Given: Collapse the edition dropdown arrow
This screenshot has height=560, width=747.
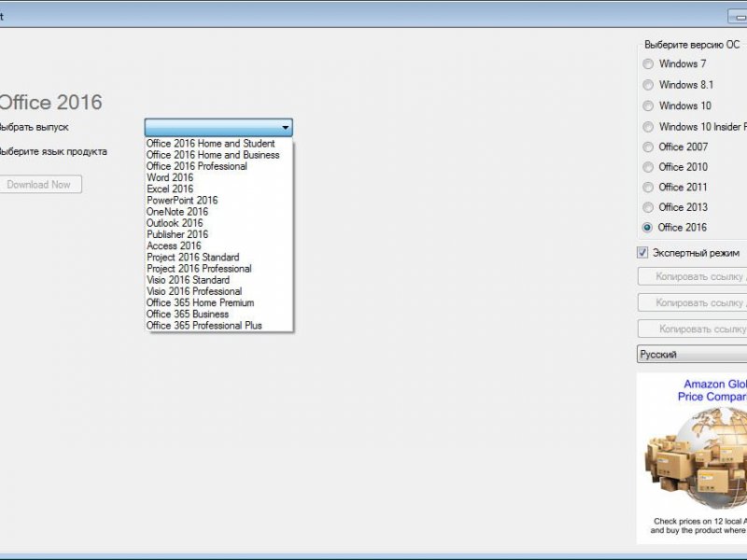Looking at the screenshot, I should coord(285,128).
